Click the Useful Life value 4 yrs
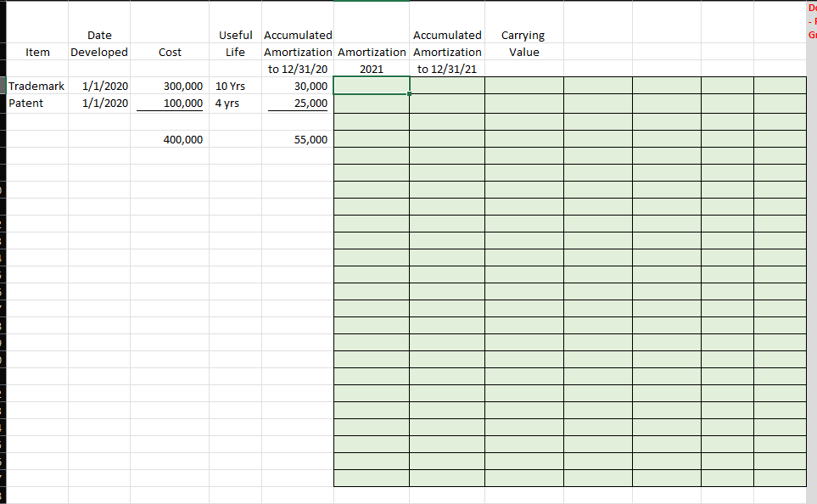 point(228,103)
